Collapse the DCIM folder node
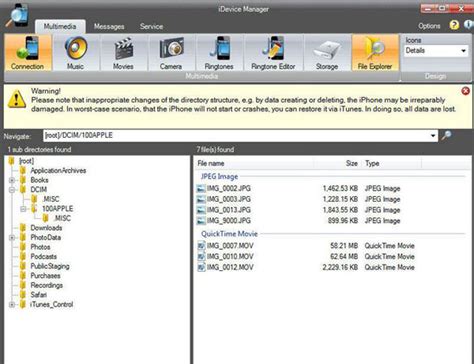This screenshot has width=474, height=364. click(12, 190)
